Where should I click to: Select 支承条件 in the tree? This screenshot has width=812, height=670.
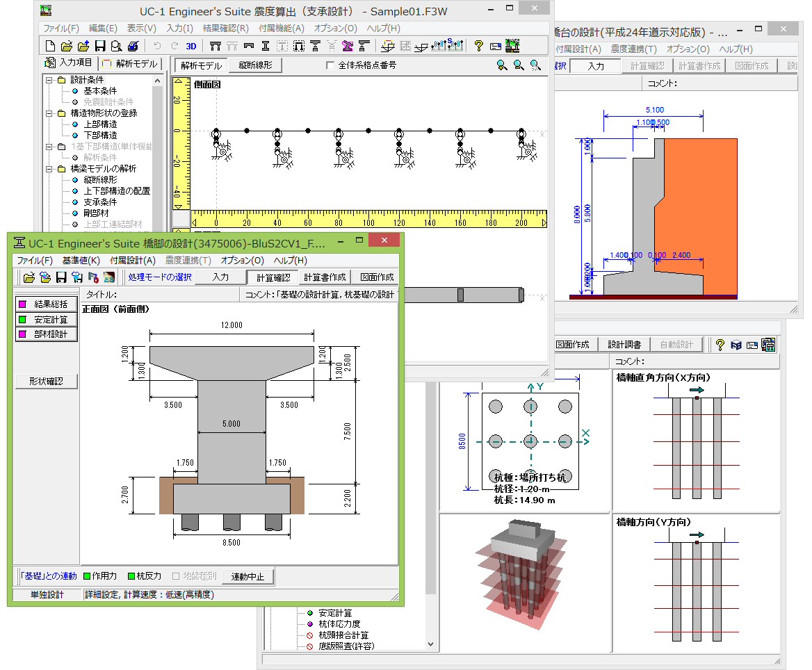pos(100,202)
